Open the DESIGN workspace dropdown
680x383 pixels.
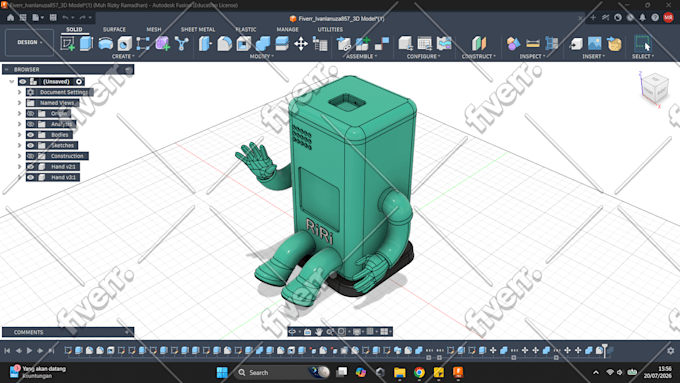click(x=29, y=43)
